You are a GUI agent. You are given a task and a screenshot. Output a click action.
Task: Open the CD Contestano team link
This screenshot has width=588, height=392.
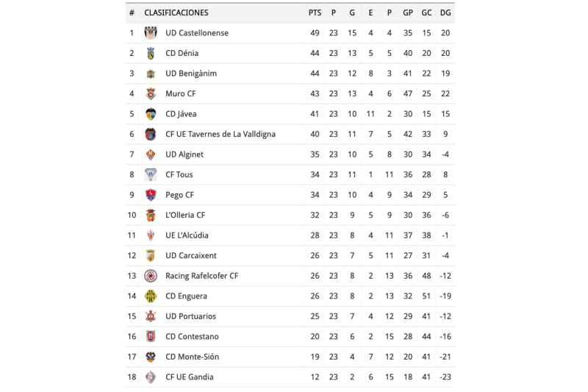(192, 336)
